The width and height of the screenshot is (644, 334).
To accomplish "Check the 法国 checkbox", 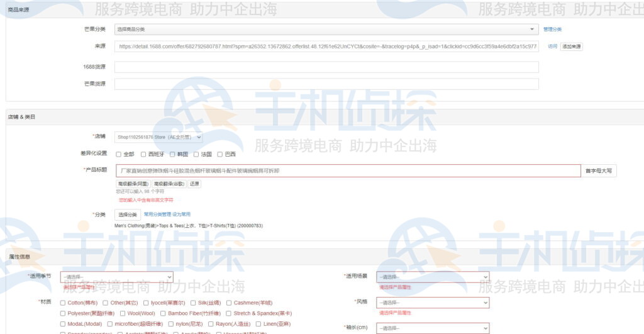I will pos(196,155).
